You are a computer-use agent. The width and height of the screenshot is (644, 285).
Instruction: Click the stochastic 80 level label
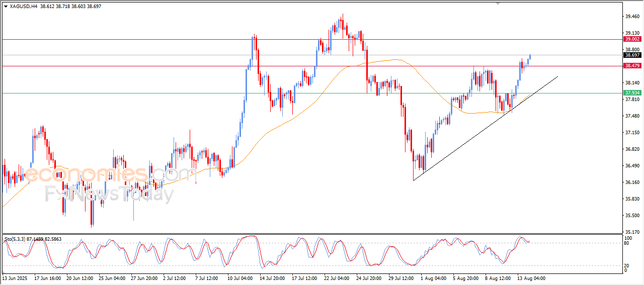point(627,243)
